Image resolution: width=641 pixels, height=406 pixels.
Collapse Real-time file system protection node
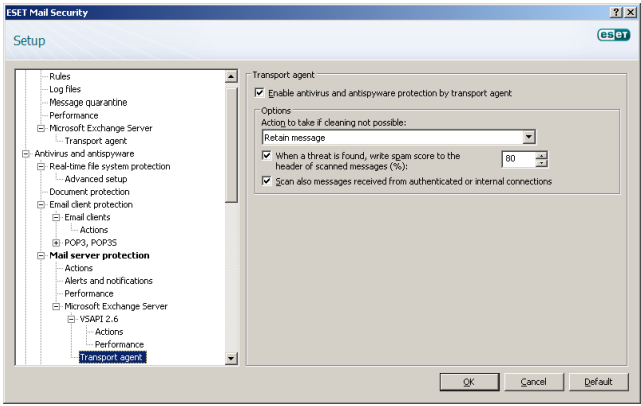(41, 166)
